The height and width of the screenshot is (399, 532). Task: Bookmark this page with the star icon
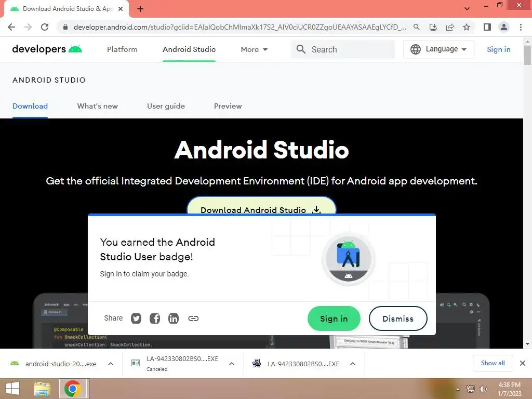[467, 27]
